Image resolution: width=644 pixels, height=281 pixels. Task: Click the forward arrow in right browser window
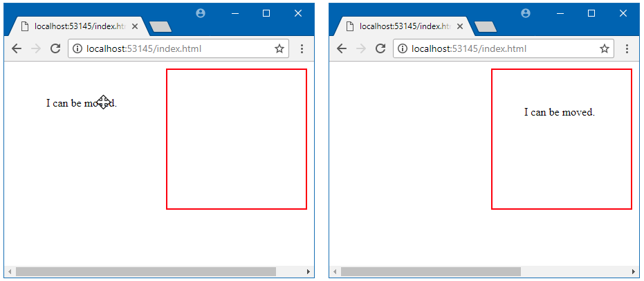pyautogui.click(x=361, y=49)
